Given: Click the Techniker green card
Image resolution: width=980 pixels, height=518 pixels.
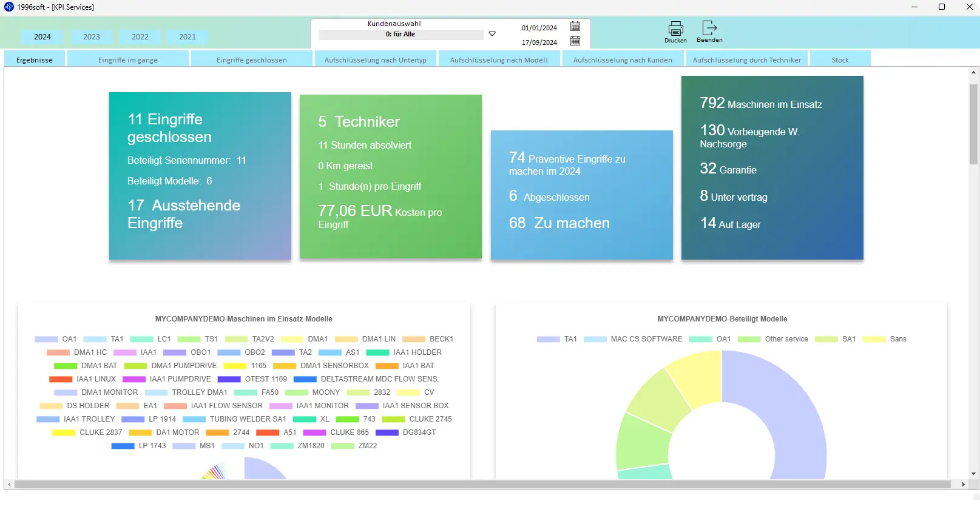Looking at the screenshot, I should [x=391, y=177].
